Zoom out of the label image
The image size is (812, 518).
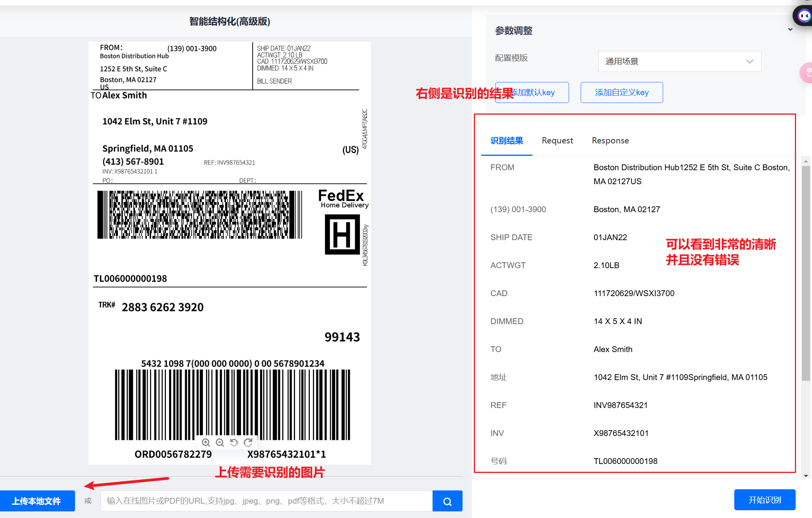coord(220,443)
